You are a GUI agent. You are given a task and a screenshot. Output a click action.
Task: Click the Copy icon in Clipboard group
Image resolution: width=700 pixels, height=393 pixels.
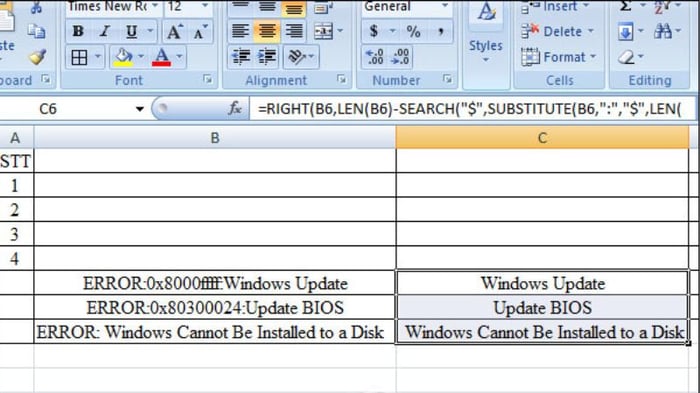(36, 31)
